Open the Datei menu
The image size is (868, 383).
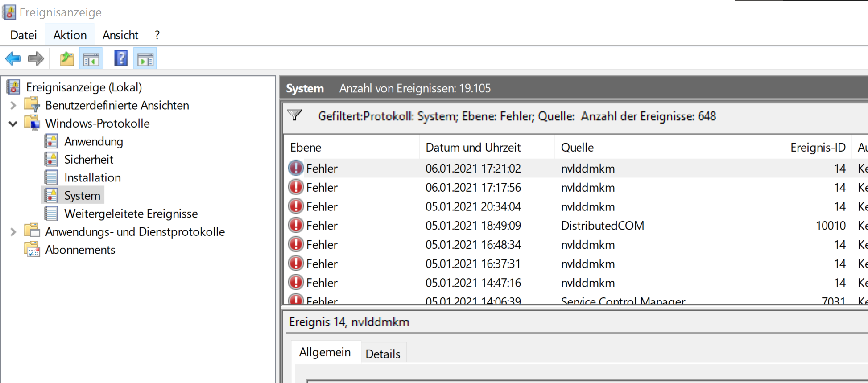point(23,35)
